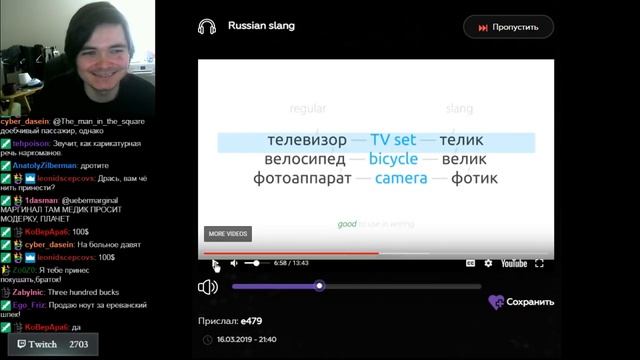Open YouTube player settings gear
This screenshot has height=360, width=640.
(488, 263)
